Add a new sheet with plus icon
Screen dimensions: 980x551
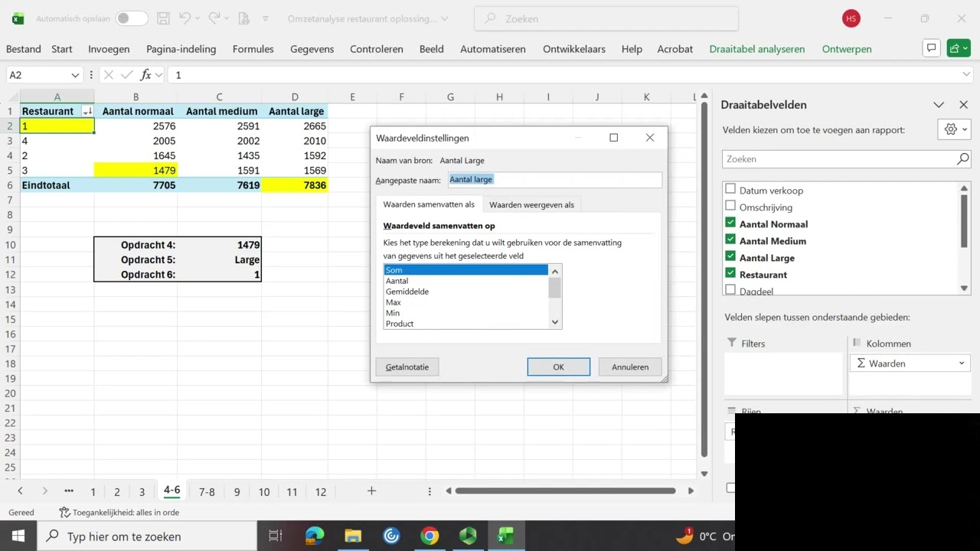tap(371, 491)
